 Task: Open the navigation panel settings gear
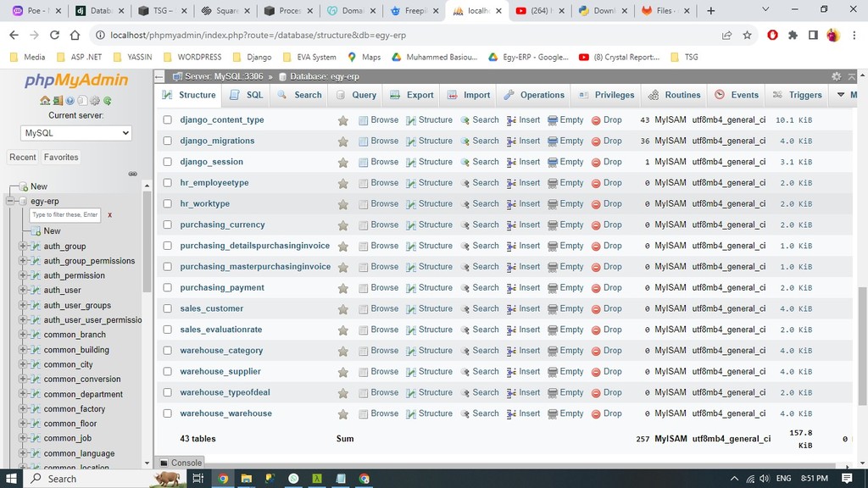[95, 101]
